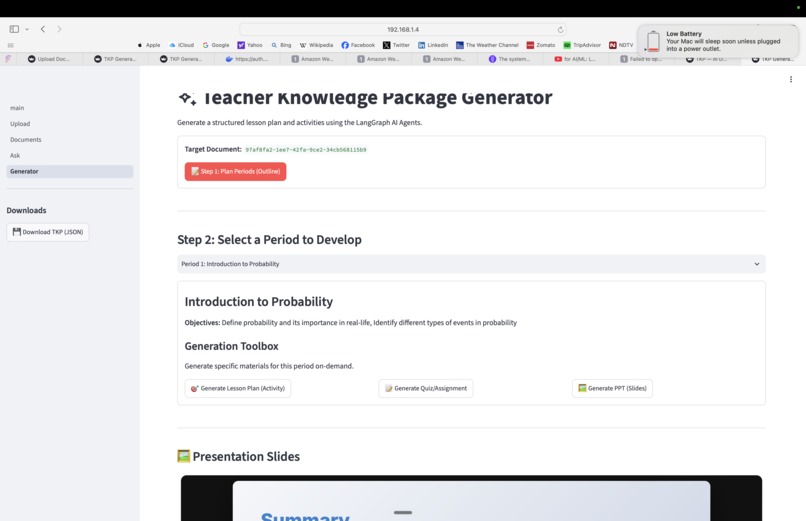Click the Step 2: Select a Period heading
Screen dimensions: 806x521
pyautogui.click(x=269, y=239)
